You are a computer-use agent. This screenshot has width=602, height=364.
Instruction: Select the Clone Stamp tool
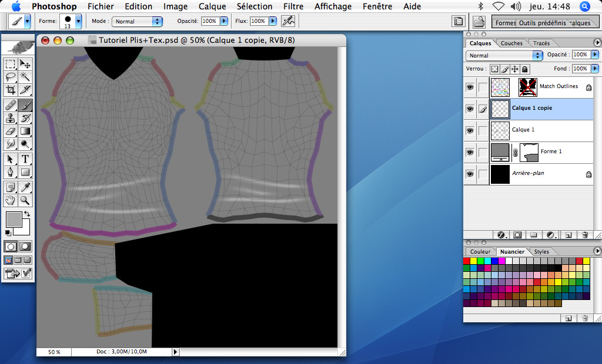pyautogui.click(x=11, y=118)
